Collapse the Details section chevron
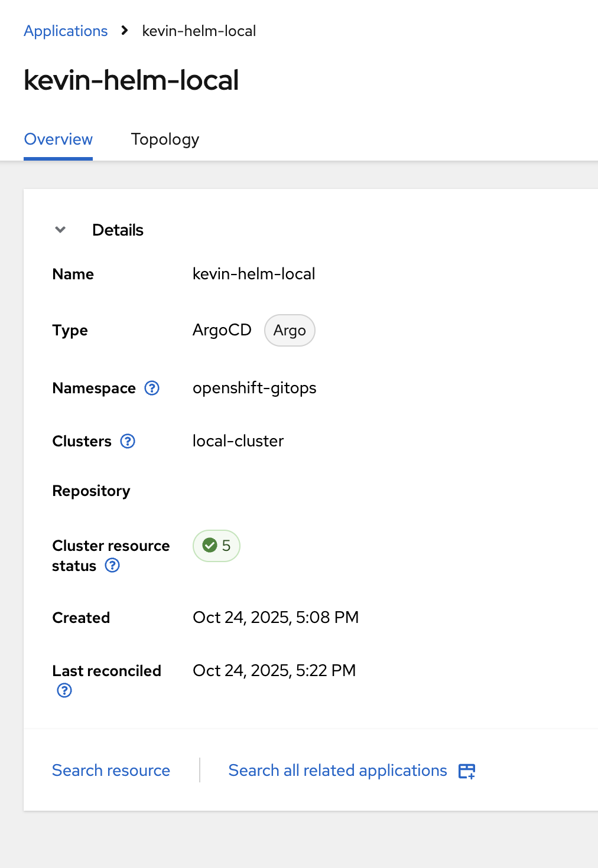 60,230
